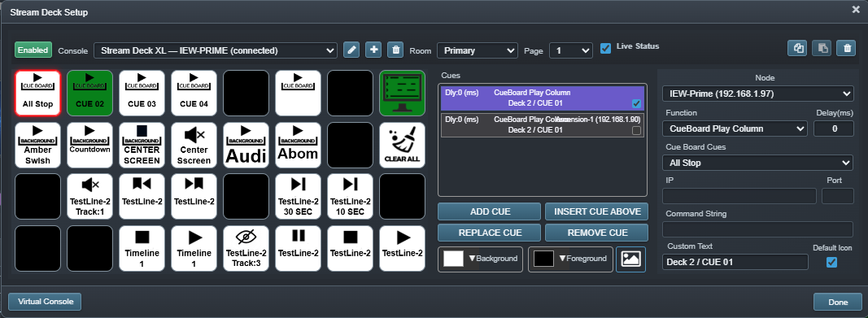Uncheck the first cue row checkbox

pyautogui.click(x=636, y=103)
